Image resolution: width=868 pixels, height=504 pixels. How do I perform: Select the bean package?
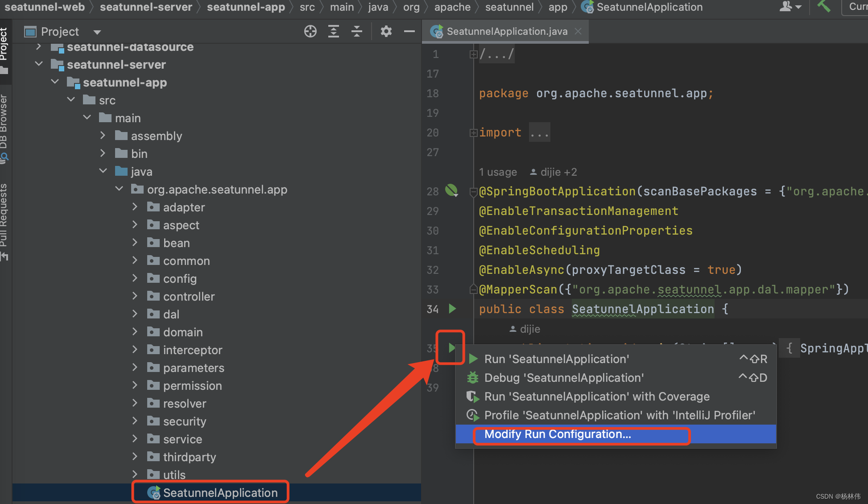(x=176, y=243)
